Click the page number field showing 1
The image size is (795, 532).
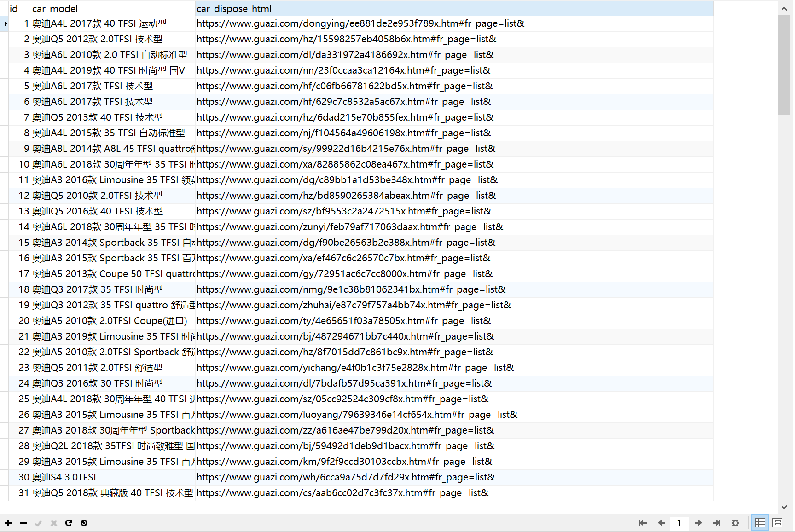coord(679,523)
